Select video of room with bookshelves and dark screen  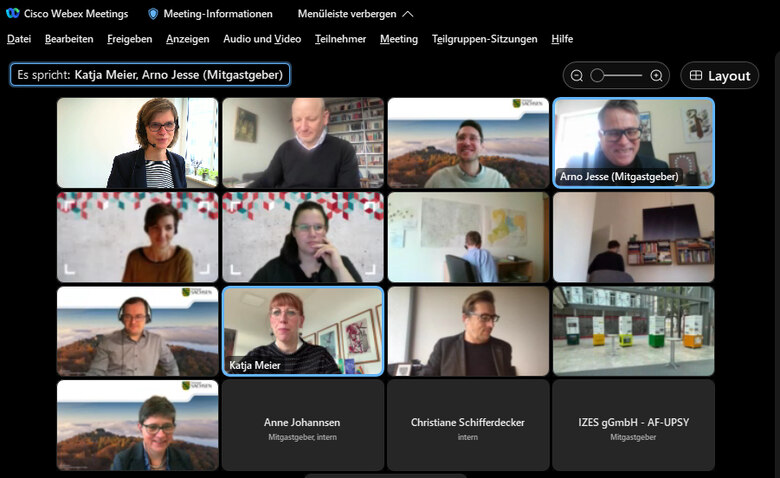tap(634, 237)
